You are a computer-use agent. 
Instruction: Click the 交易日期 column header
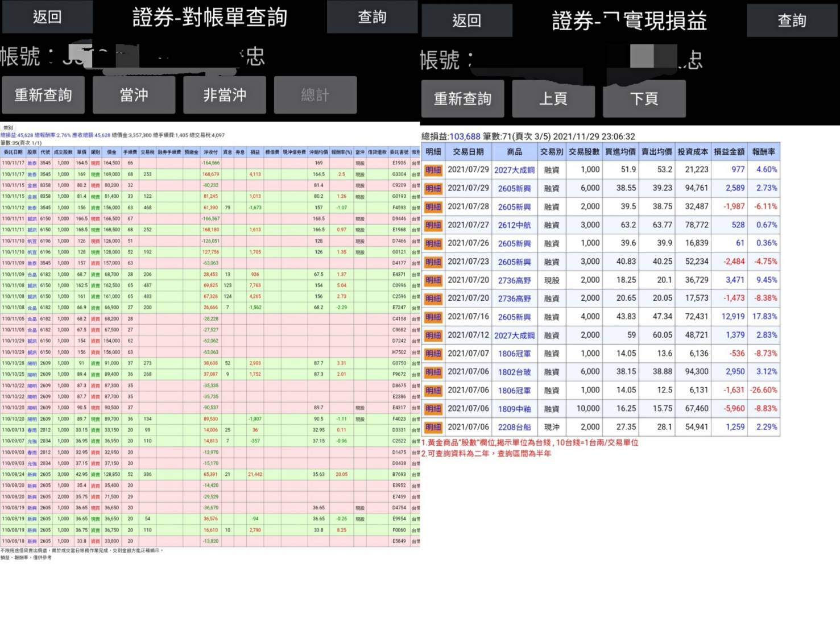[x=468, y=152]
